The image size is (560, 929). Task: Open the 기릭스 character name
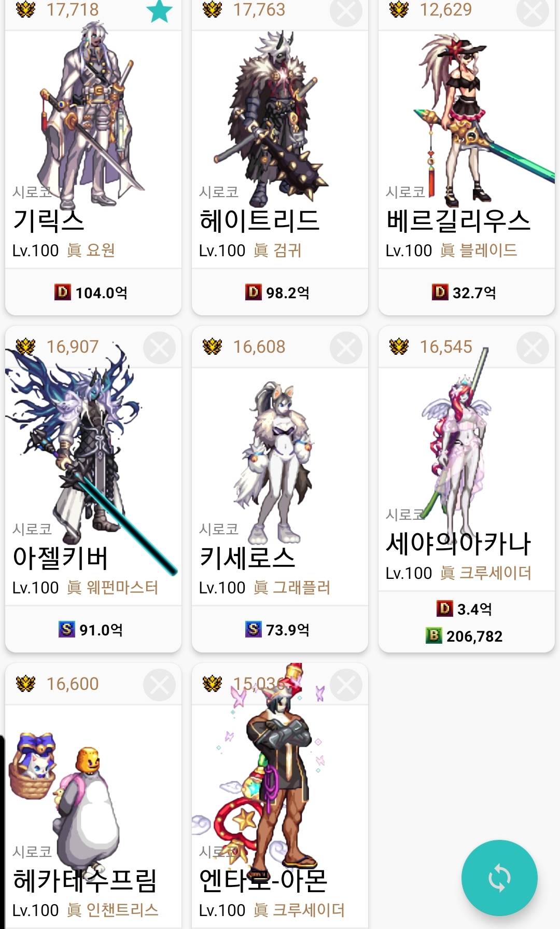[48, 220]
